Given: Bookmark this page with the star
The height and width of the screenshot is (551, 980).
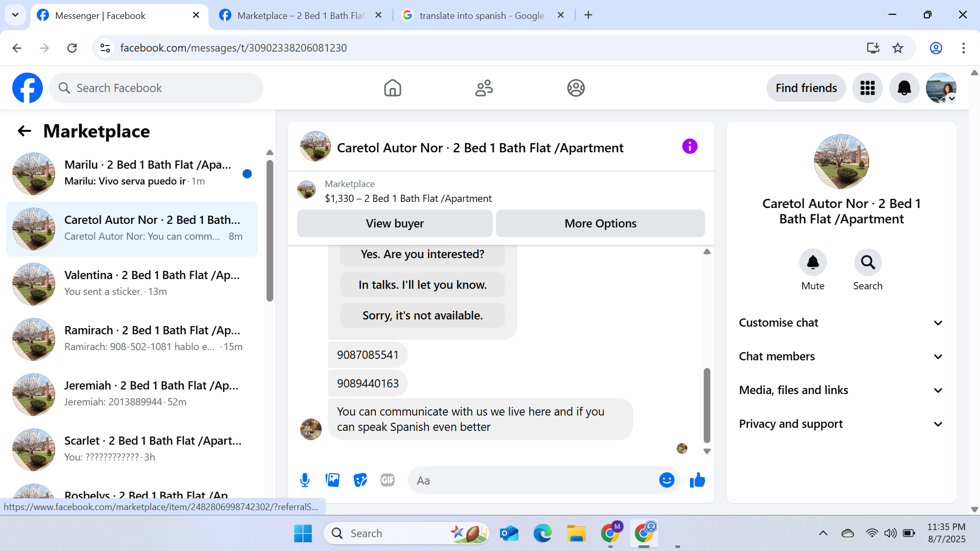Looking at the screenshot, I should (x=898, y=48).
